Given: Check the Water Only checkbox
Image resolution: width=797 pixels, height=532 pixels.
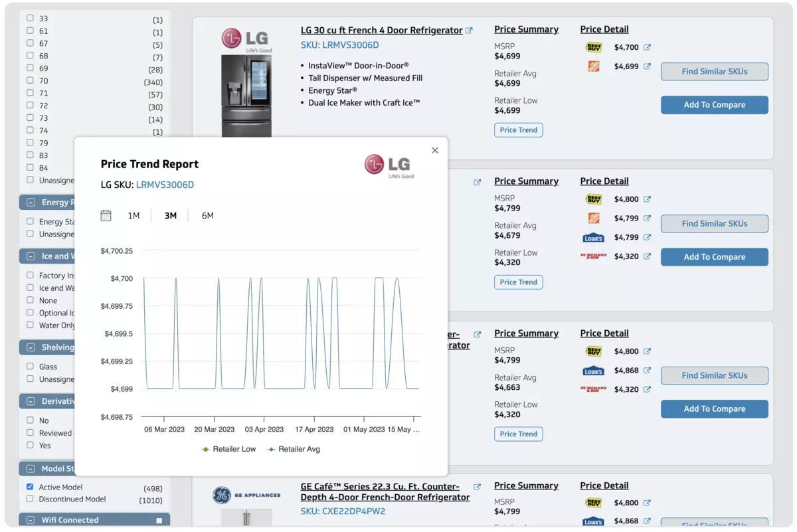Looking at the screenshot, I should click(30, 325).
